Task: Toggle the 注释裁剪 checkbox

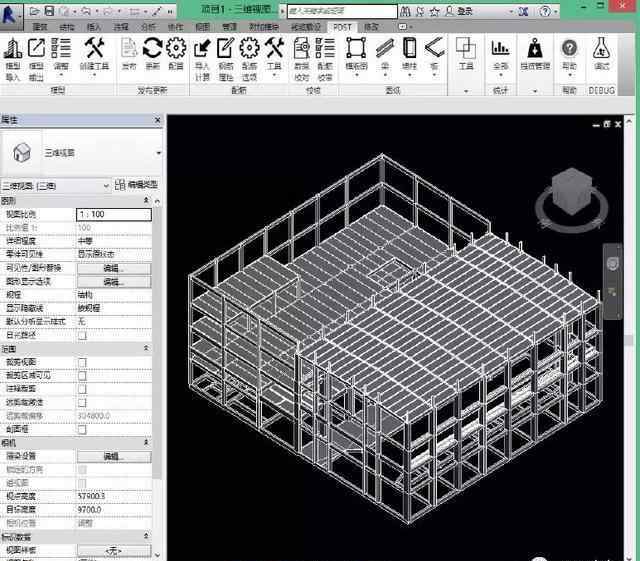Action: pos(82,389)
